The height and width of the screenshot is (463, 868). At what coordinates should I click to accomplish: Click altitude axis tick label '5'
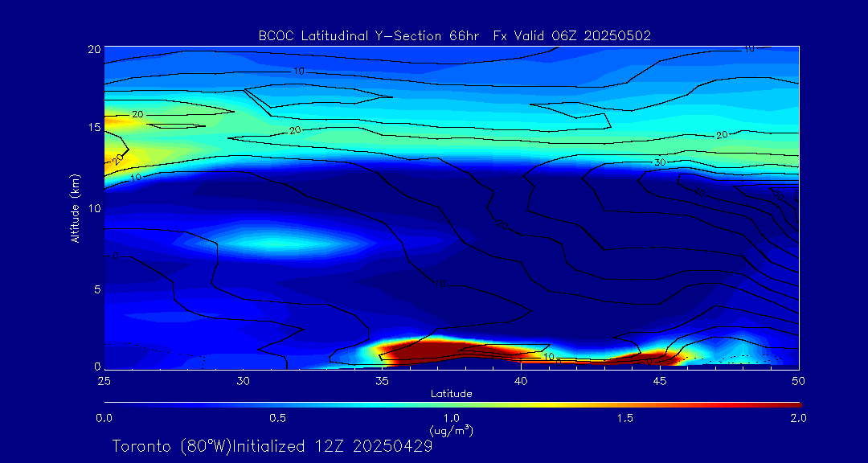click(x=97, y=289)
